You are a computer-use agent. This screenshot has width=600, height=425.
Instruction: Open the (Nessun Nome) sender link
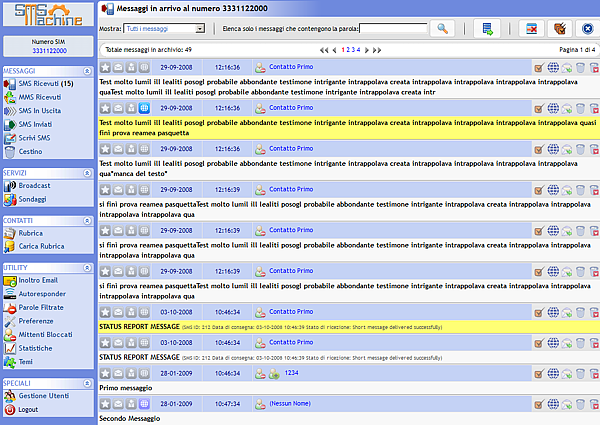(x=290, y=404)
